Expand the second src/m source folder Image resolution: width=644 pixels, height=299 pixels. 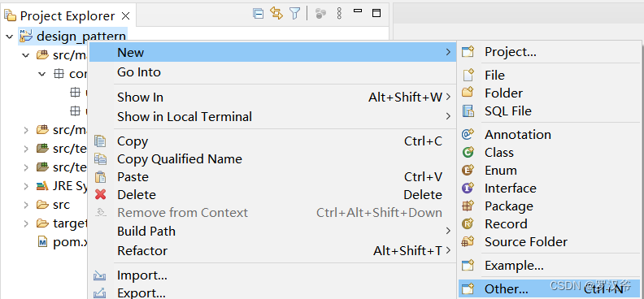pos(26,131)
